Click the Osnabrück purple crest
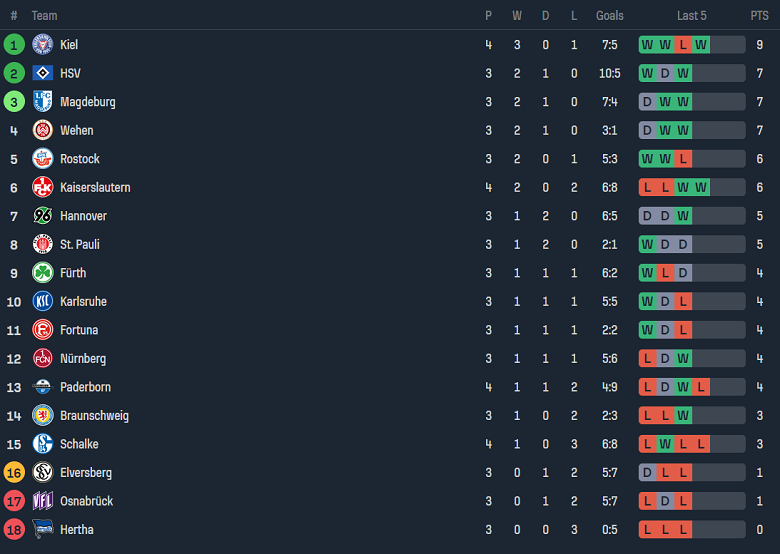 click(x=42, y=501)
